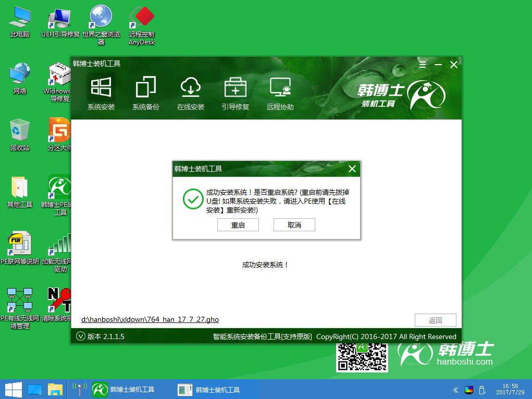Open the hamburger menu in title bar
The width and height of the screenshot is (532, 399).
(423, 65)
